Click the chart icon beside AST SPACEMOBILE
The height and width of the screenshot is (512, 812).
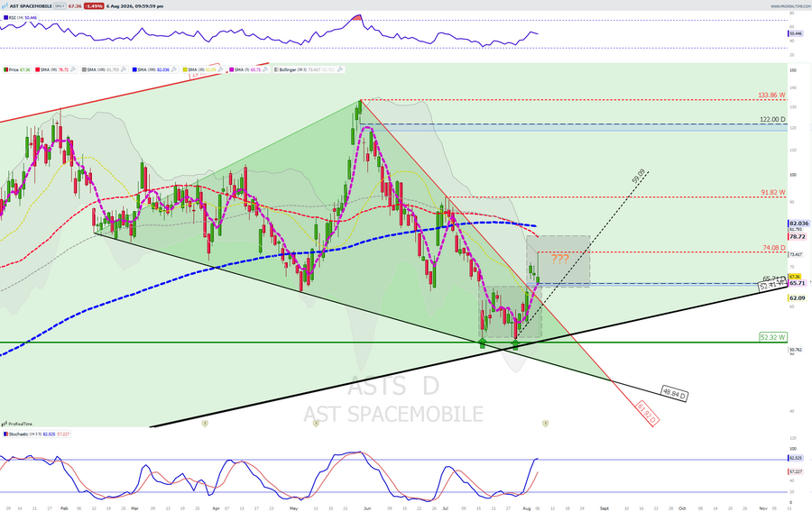[x=5, y=6]
